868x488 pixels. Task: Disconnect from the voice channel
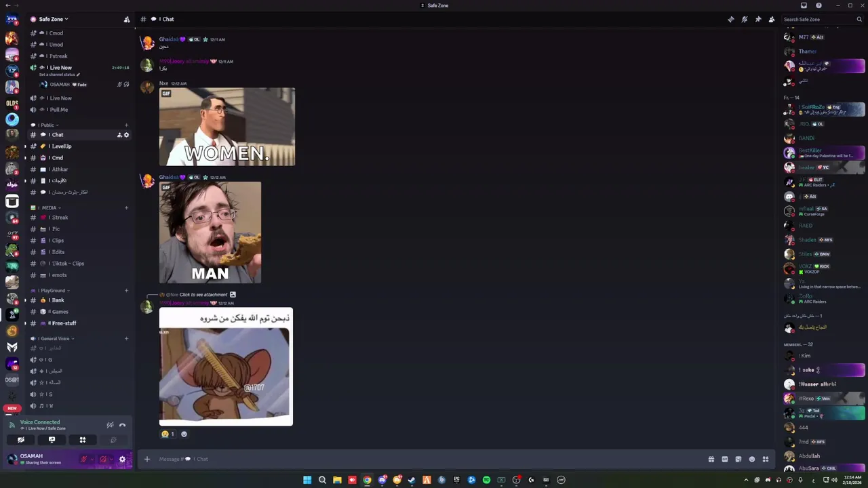coord(123,425)
